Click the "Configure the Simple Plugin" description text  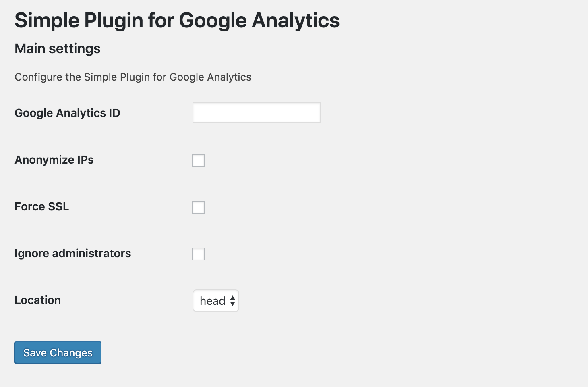click(x=133, y=77)
